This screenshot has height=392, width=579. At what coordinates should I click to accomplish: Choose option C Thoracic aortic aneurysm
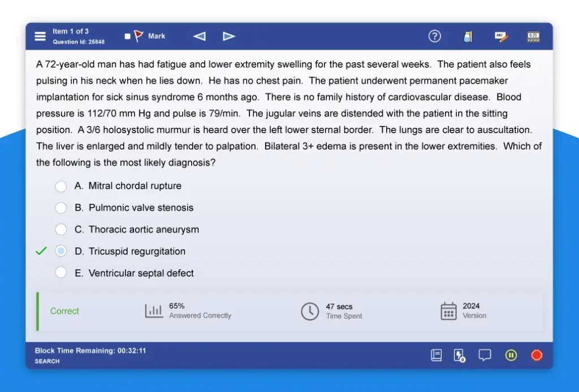pos(61,229)
